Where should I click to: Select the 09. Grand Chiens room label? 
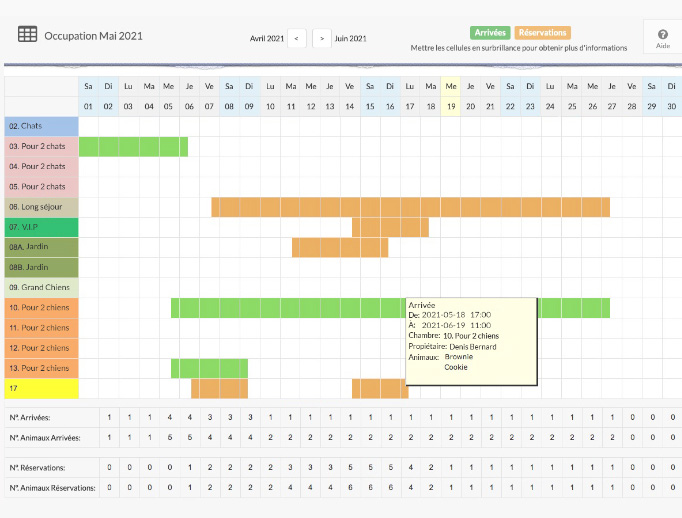click(41, 287)
